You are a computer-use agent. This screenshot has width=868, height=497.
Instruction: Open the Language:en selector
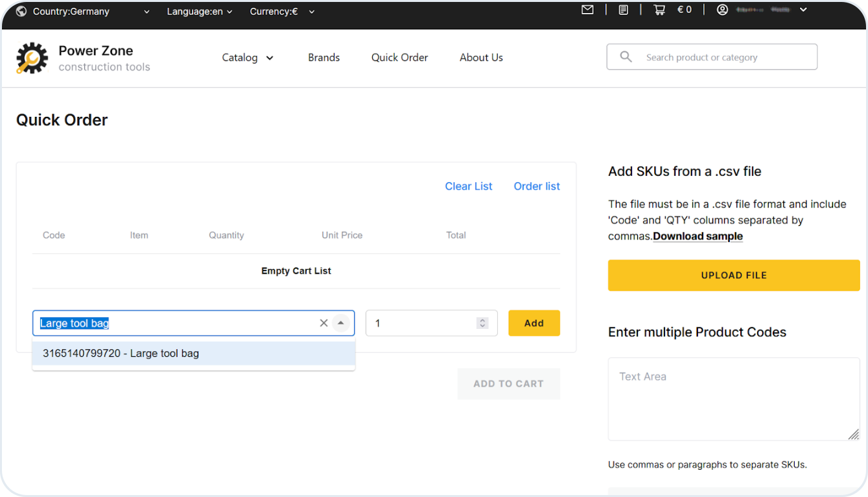199,11
